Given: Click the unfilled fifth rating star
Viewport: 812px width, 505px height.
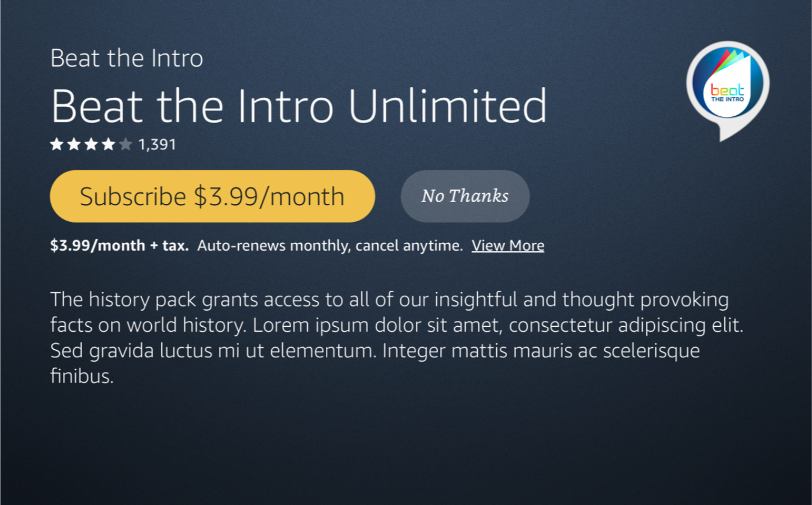Looking at the screenshot, I should 125,145.
